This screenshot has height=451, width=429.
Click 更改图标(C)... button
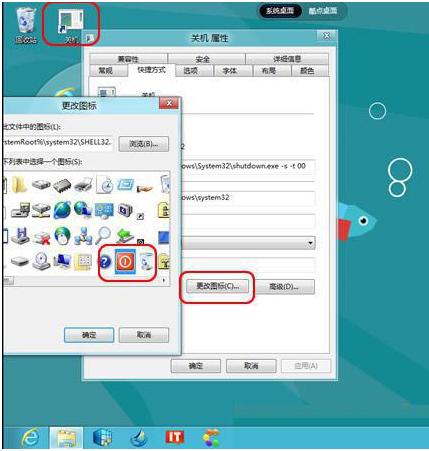coord(217,286)
